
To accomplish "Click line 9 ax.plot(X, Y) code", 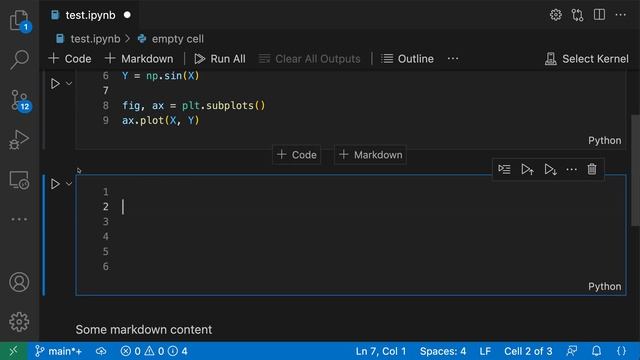I will click(160, 120).
